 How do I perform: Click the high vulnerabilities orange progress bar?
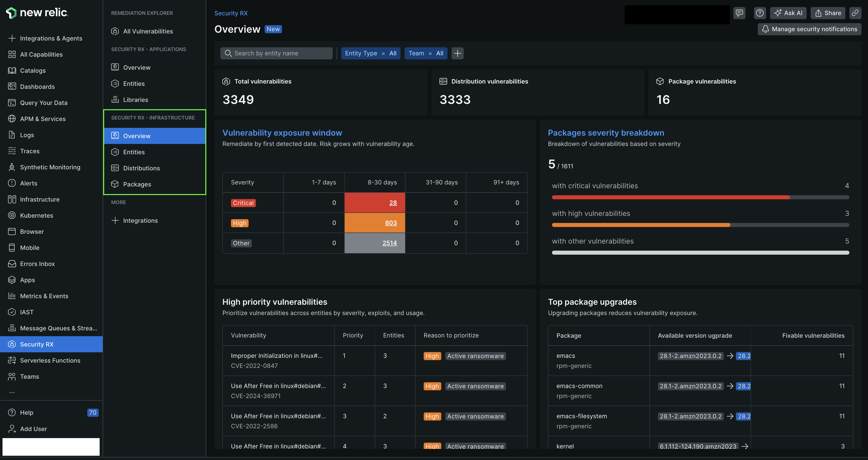pos(700,225)
